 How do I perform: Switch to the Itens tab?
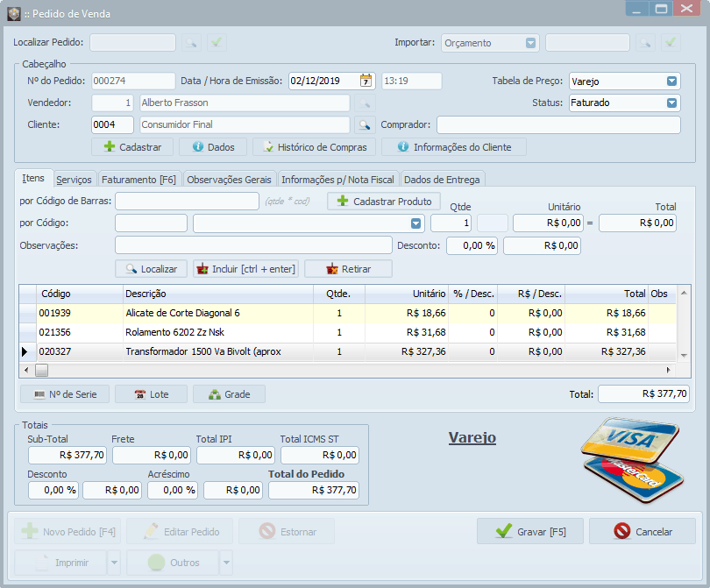click(x=33, y=179)
